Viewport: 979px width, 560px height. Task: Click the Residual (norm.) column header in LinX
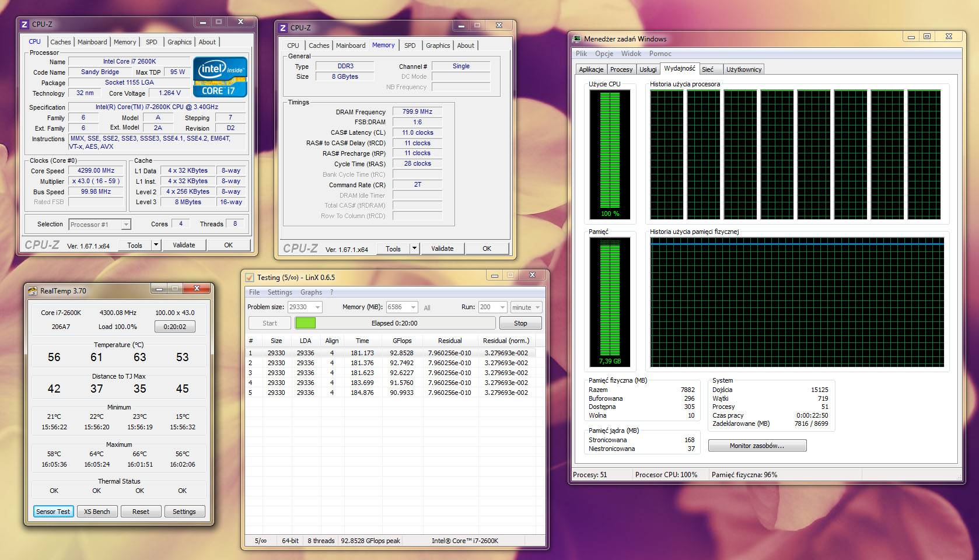[506, 341]
